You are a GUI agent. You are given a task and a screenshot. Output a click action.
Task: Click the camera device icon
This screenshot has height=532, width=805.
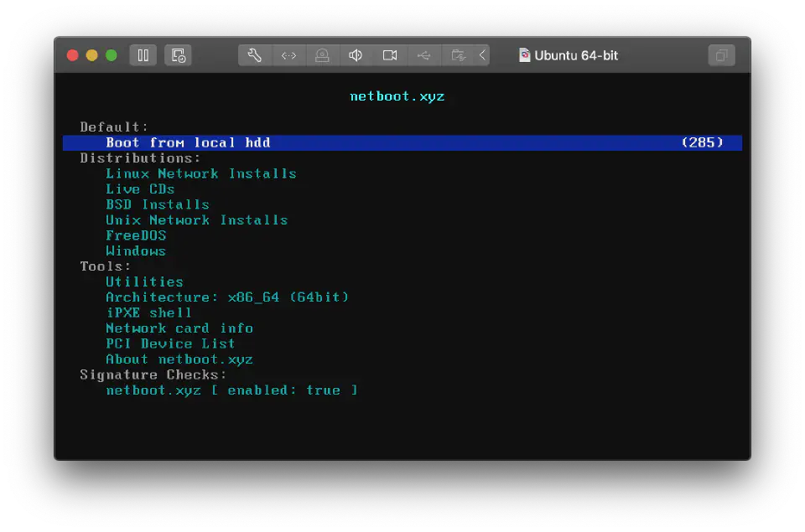tap(390, 55)
